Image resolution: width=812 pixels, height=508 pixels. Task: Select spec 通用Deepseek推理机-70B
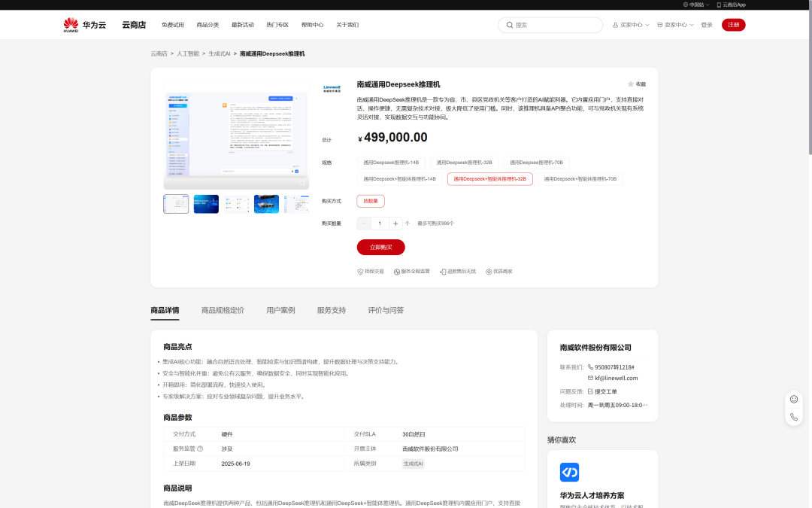(536, 163)
